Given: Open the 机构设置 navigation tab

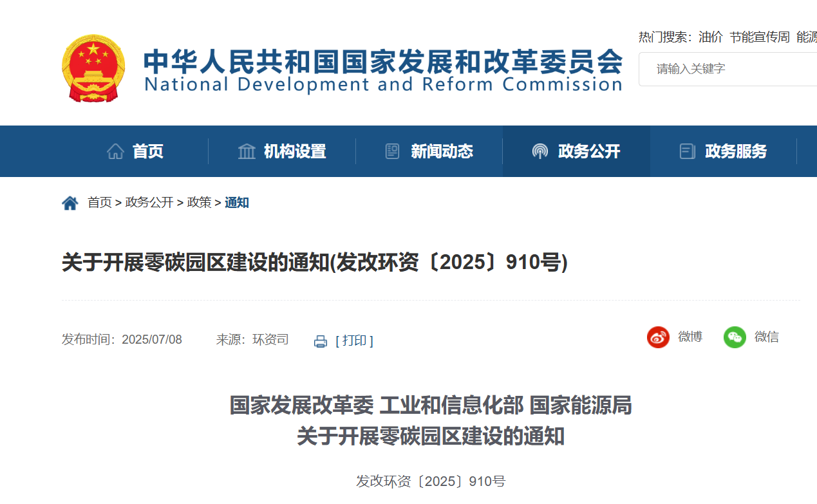Looking at the screenshot, I should 282,151.
